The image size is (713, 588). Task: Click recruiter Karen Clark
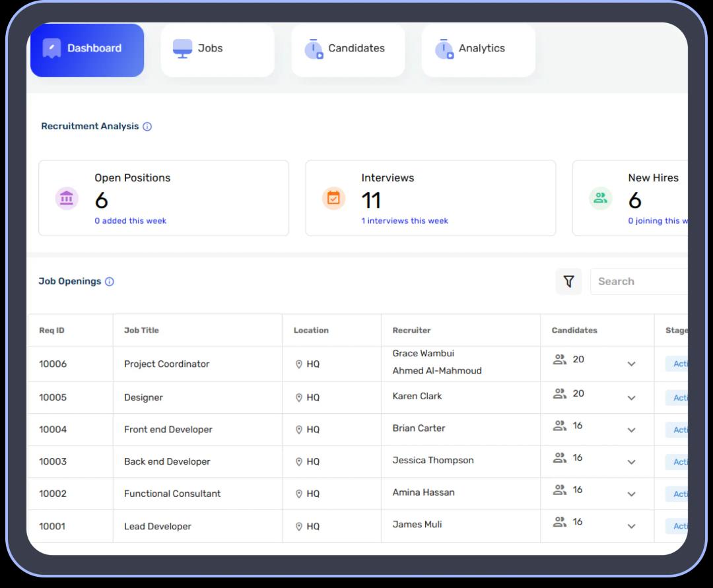coord(417,396)
